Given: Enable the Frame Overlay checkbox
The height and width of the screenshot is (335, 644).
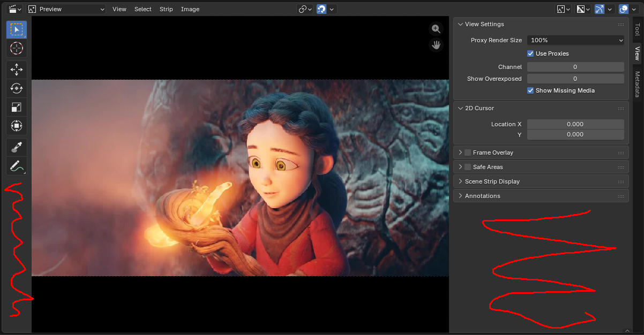Looking at the screenshot, I should point(468,153).
